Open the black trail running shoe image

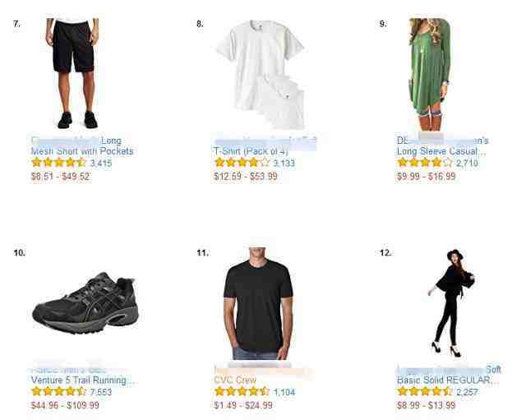(x=85, y=302)
